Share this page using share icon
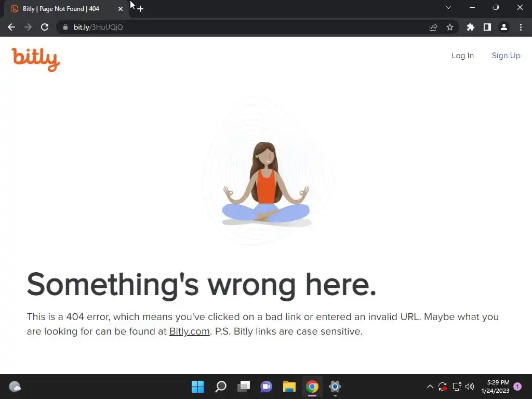 [433, 27]
